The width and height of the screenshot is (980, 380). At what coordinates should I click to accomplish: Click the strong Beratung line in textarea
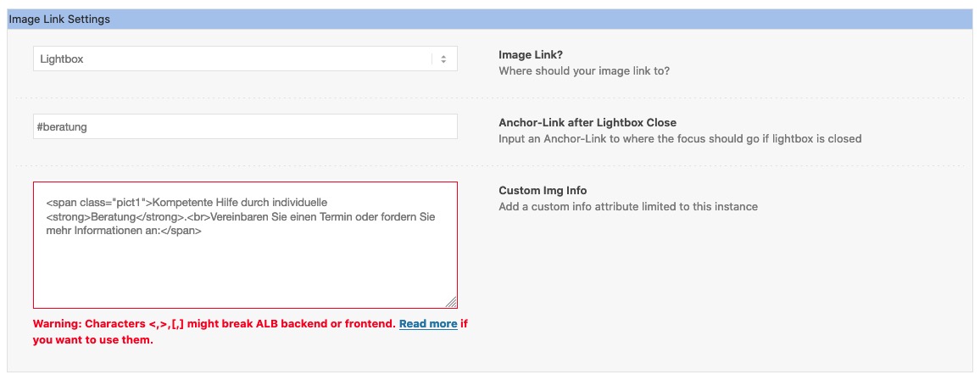coord(241,217)
